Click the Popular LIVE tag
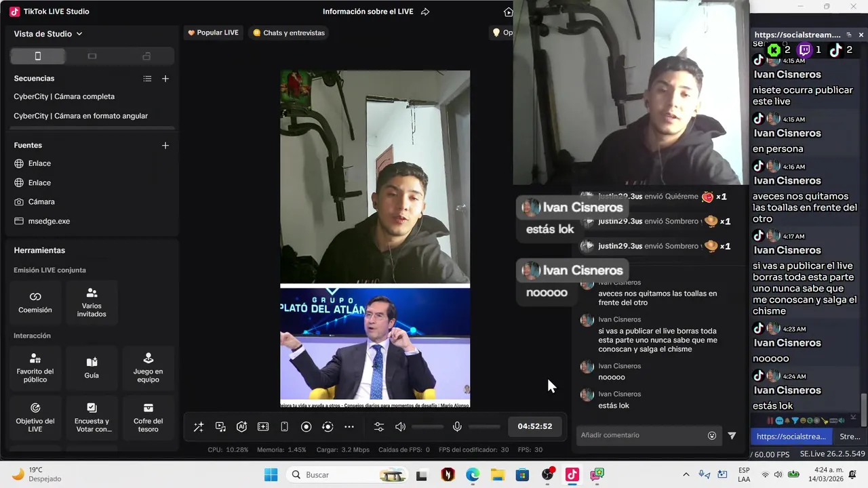 [x=213, y=33]
